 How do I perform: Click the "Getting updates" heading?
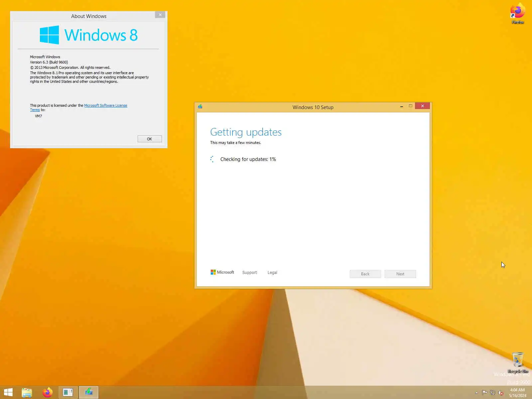click(246, 132)
